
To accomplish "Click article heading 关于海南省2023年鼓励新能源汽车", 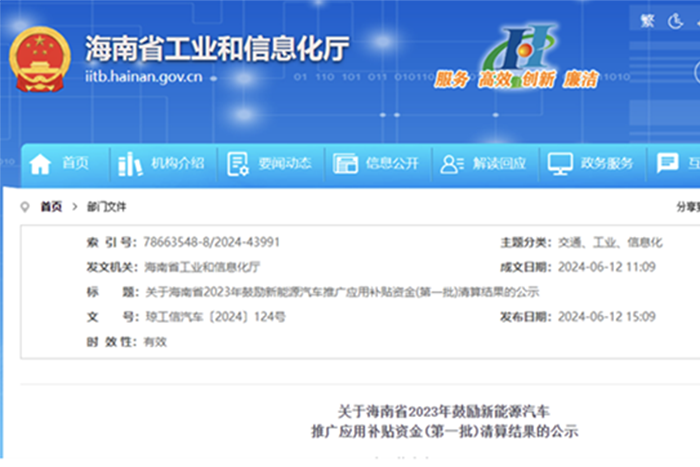I will click(443, 411).
